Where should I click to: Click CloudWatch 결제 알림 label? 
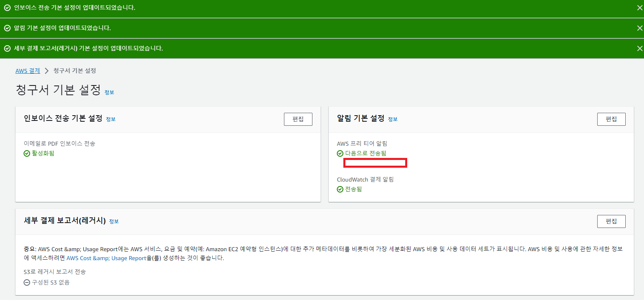tap(365, 180)
